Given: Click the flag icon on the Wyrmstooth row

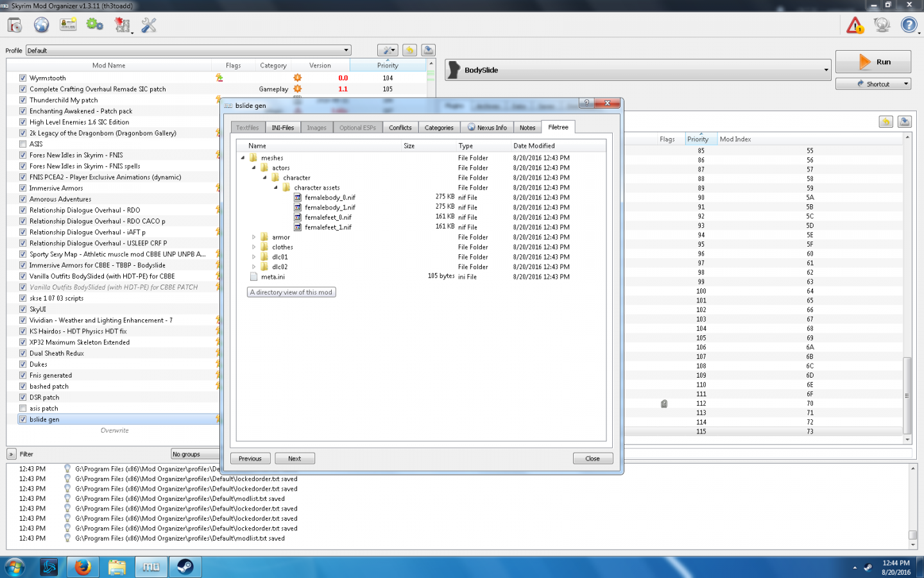Looking at the screenshot, I should point(219,78).
